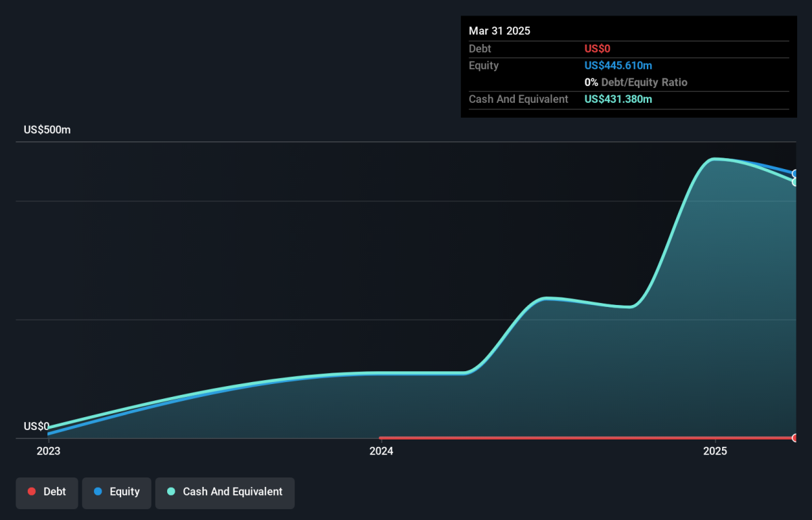
Task: Toggle the Equity legend series
Action: pyautogui.click(x=116, y=492)
